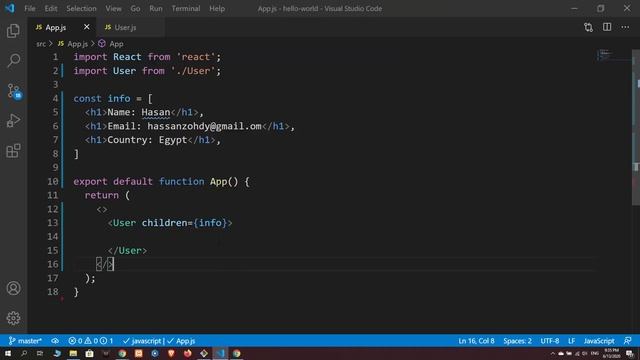Click the 'Hasan' text on line 5
Screen dimensions: 640x360
[156, 112]
